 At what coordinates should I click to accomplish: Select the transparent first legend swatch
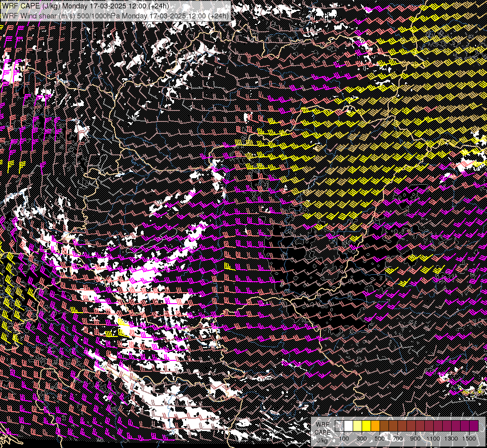pyautogui.click(x=339, y=426)
